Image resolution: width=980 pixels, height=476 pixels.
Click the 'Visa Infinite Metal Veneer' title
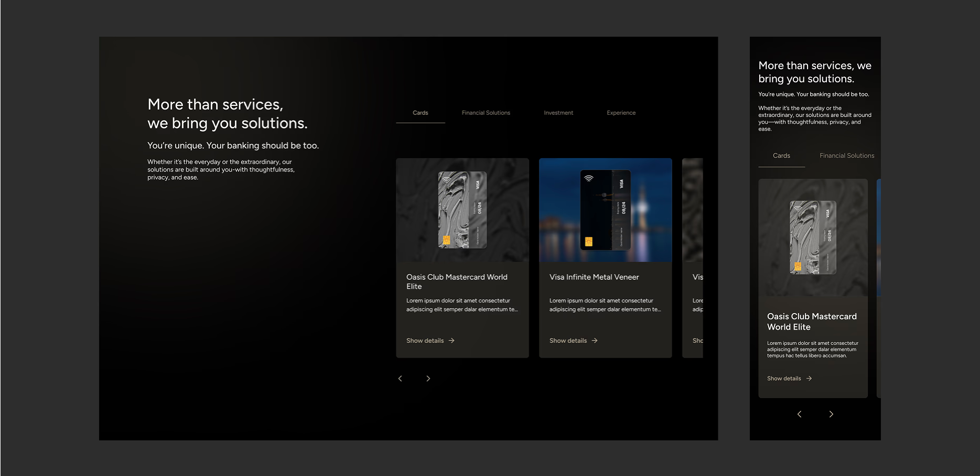click(x=594, y=277)
